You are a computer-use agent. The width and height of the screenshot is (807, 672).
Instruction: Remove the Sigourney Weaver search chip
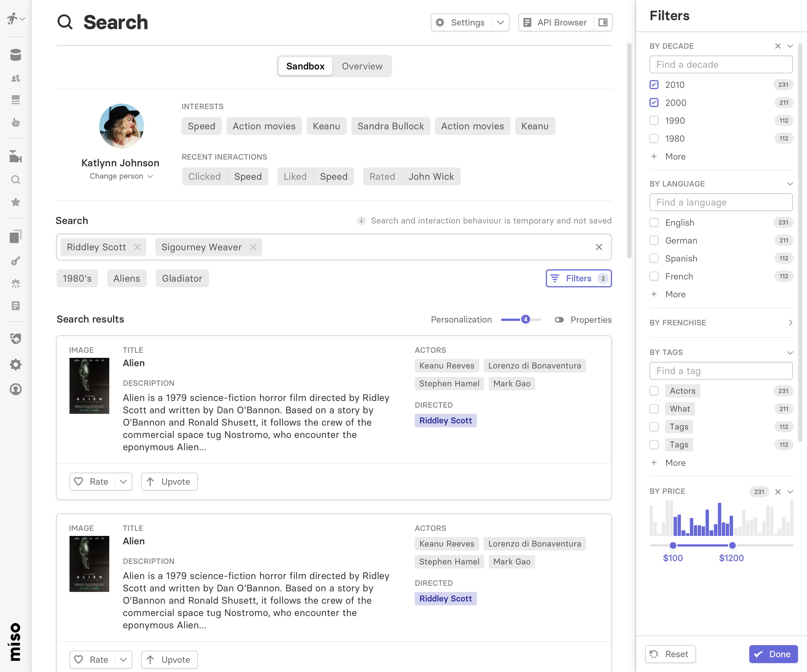(253, 247)
